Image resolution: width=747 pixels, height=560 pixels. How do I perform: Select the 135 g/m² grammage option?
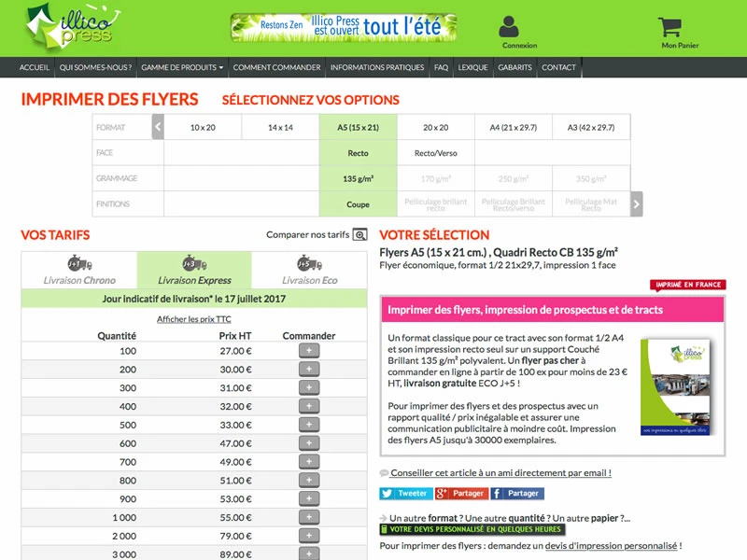point(359,178)
